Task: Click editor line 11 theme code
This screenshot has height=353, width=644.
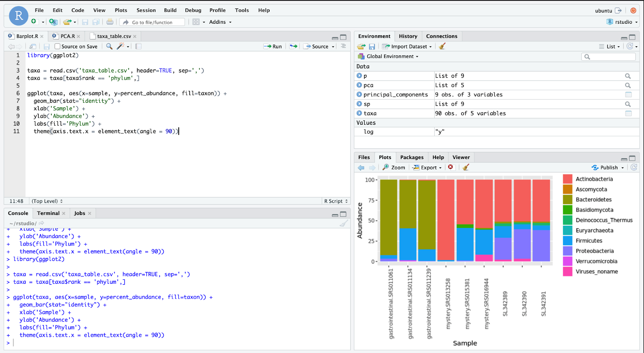Action: coord(106,131)
